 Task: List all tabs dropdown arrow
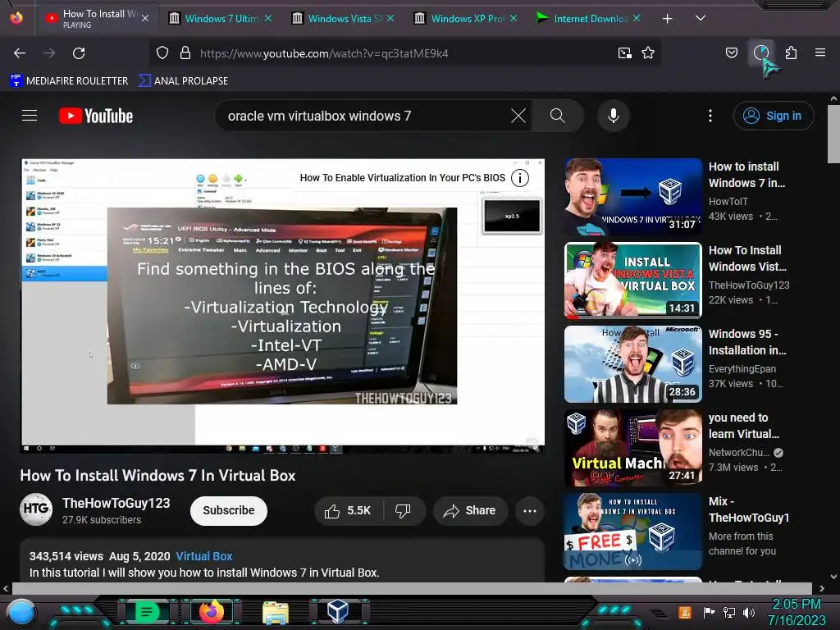701,18
